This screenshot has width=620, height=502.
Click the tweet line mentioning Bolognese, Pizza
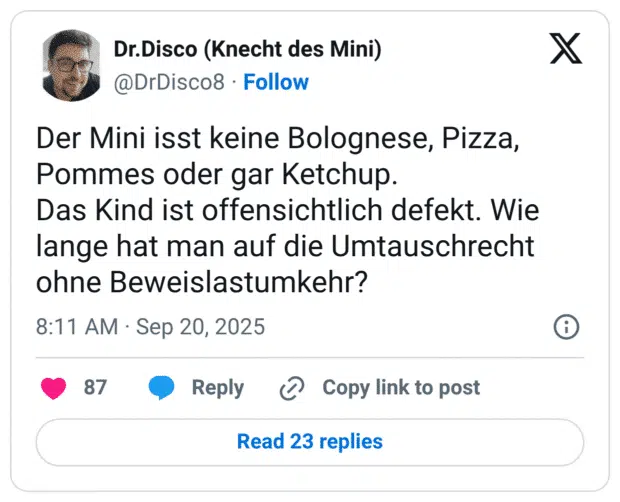(277, 139)
